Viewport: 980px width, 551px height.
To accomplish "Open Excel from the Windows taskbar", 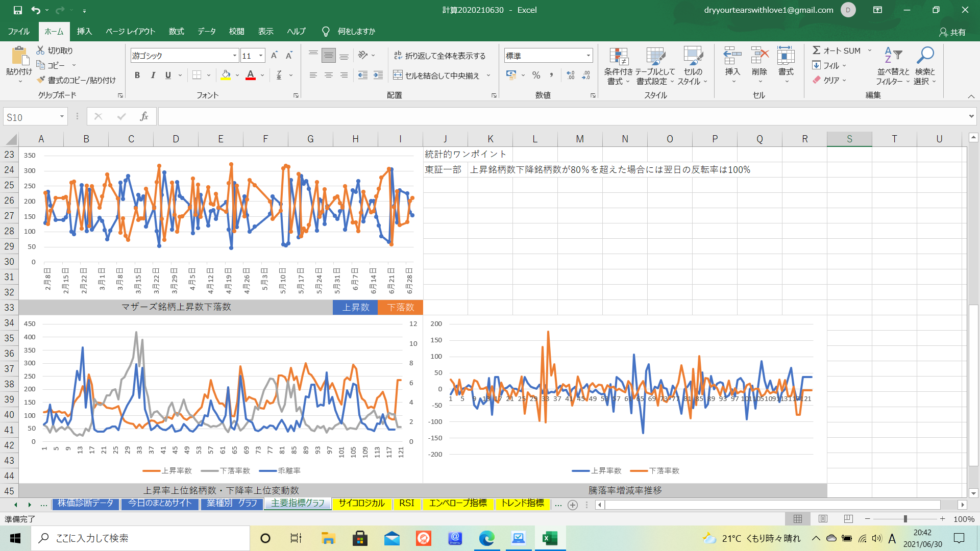I will tap(550, 538).
